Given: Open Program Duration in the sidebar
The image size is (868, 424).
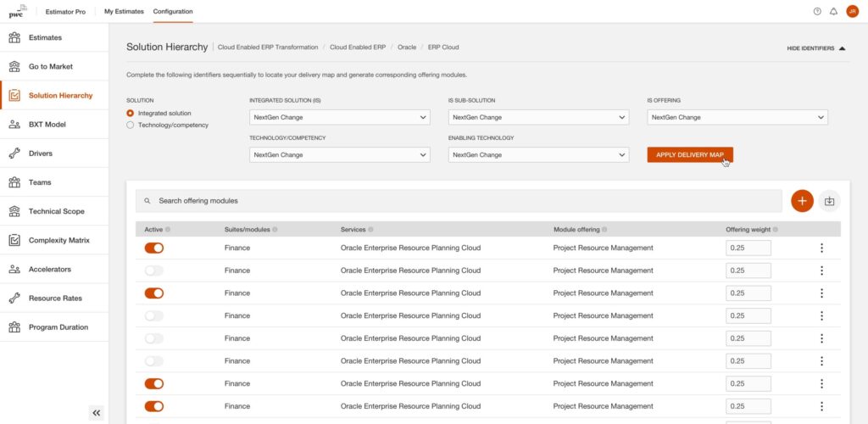Looking at the screenshot, I should tap(54, 327).
